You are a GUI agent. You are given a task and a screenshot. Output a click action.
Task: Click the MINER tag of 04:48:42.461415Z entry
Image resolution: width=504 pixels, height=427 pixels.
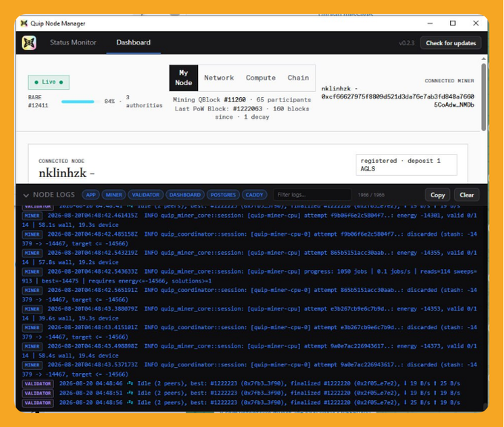pos(32,216)
